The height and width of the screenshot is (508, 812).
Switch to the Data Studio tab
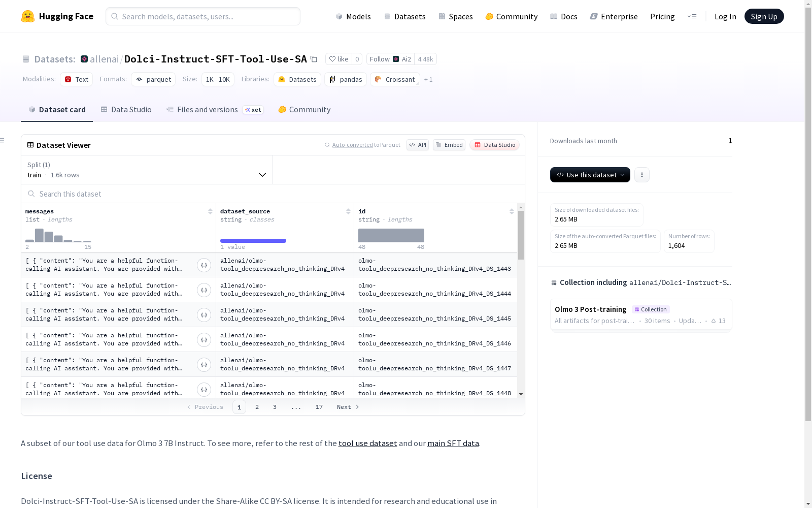pyautogui.click(x=126, y=110)
